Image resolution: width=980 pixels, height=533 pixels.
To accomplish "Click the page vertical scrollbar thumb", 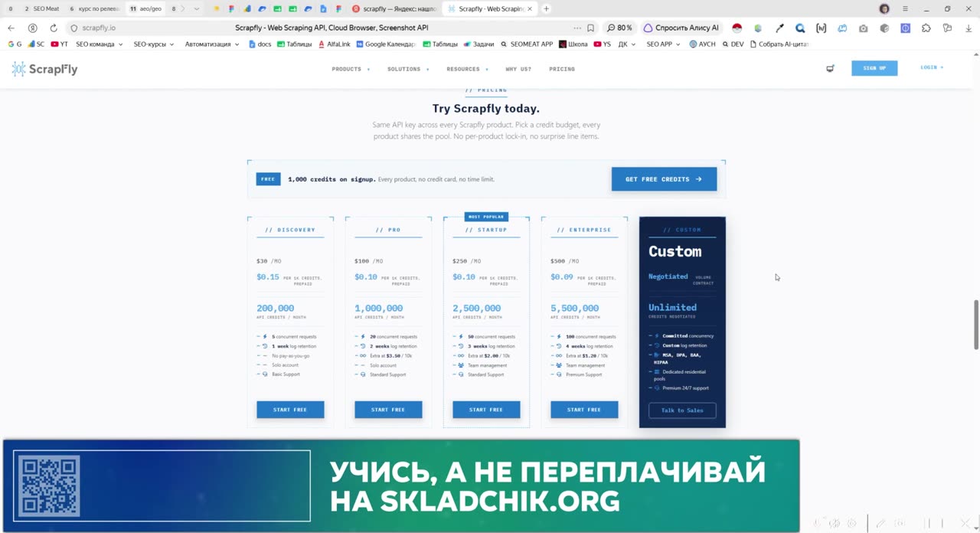I will [976, 324].
